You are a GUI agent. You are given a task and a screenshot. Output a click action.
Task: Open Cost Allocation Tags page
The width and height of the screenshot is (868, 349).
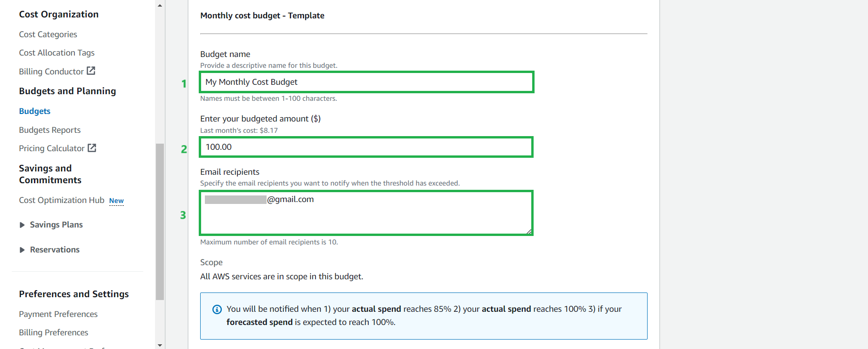[x=57, y=53]
